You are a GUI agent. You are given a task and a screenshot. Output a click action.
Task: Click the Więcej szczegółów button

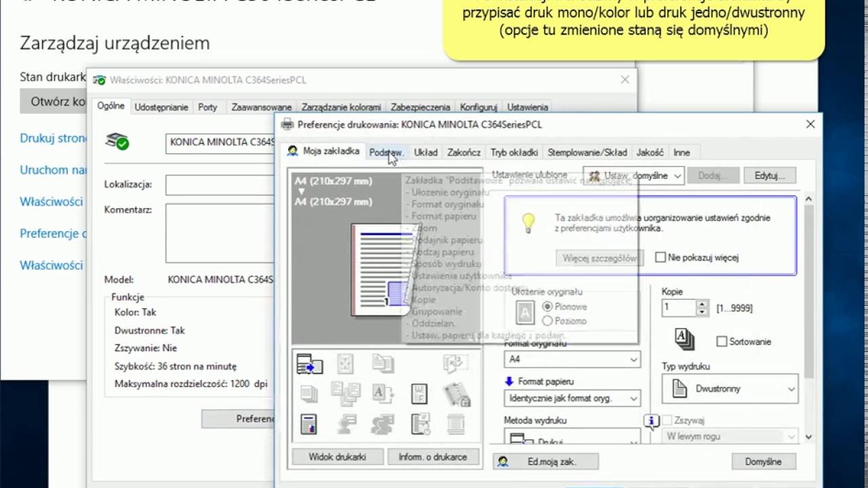click(599, 258)
